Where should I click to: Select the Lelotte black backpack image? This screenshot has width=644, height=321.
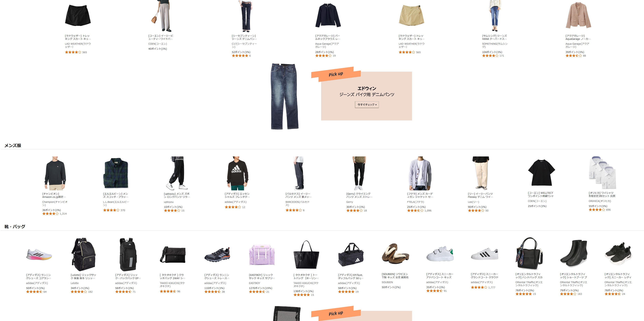coord(83,254)
